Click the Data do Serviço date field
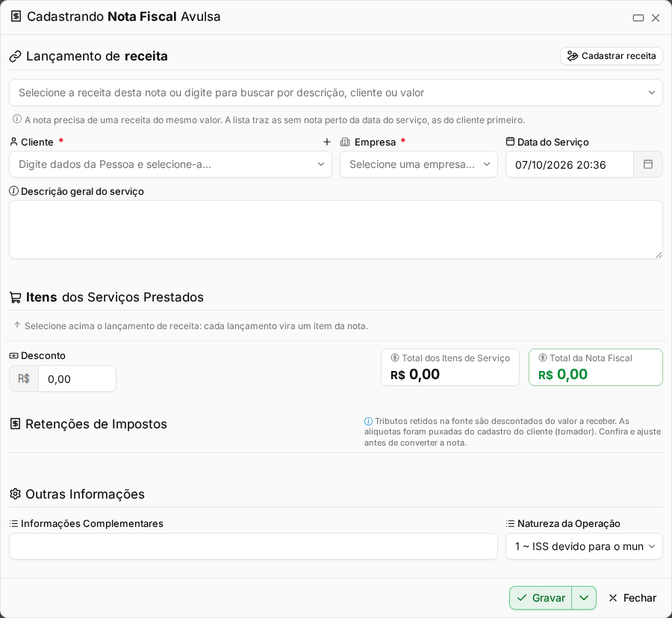This screenshot has width=672, height=618. [x=570, y=164]
